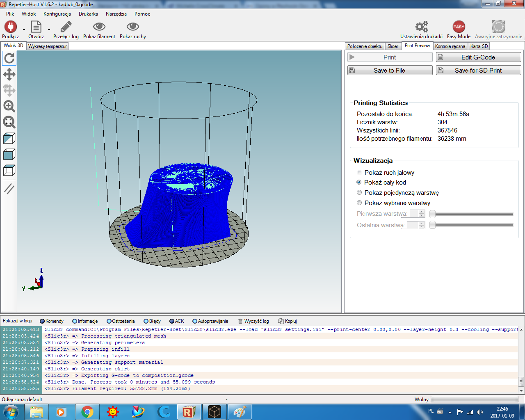Choose Pokaż wybrane warstwy radio option
The height and width of the screenshot is (420, 525).
pyautogui.click(x=359, y=203)
